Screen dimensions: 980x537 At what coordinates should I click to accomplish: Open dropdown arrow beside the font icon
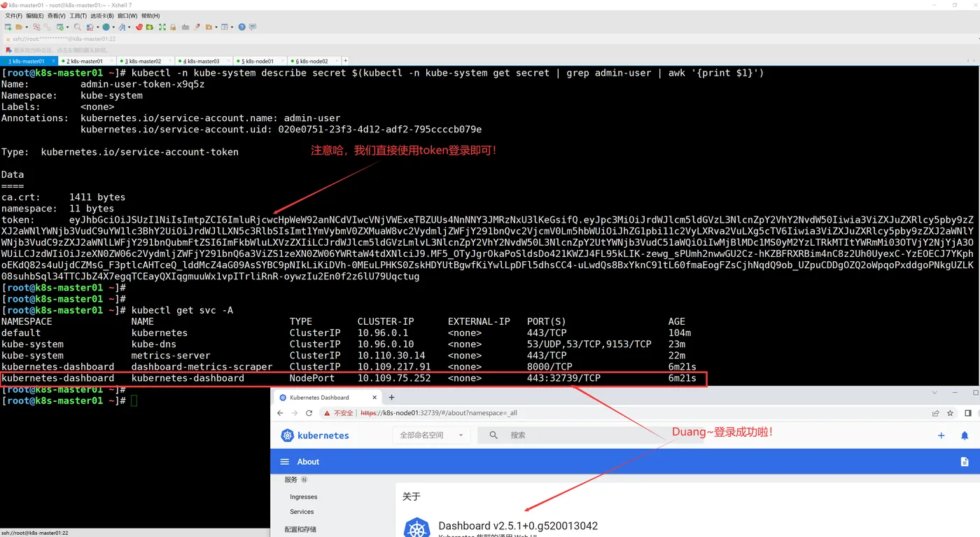point(129,27)
